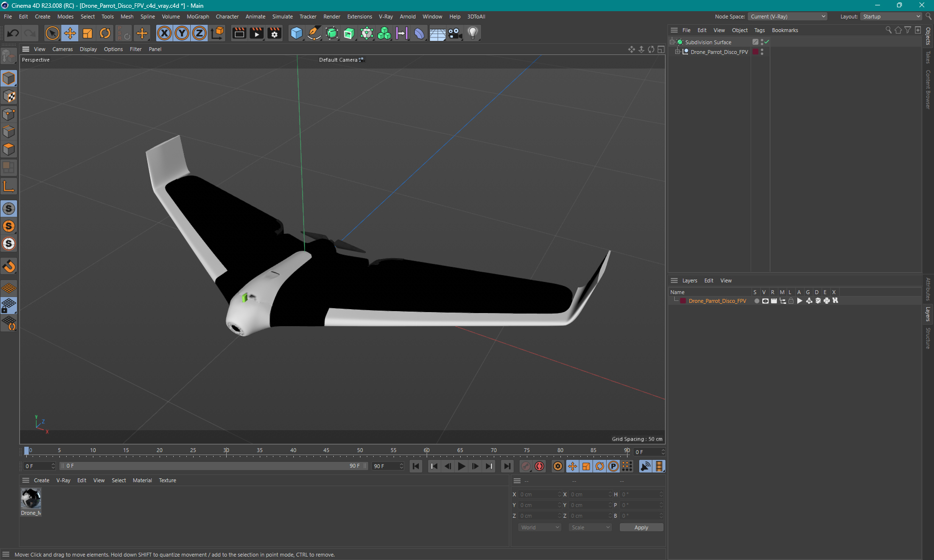Enable Axis mode icon
This screenshot has width=934, height=560.
click(x=9, y=186)
